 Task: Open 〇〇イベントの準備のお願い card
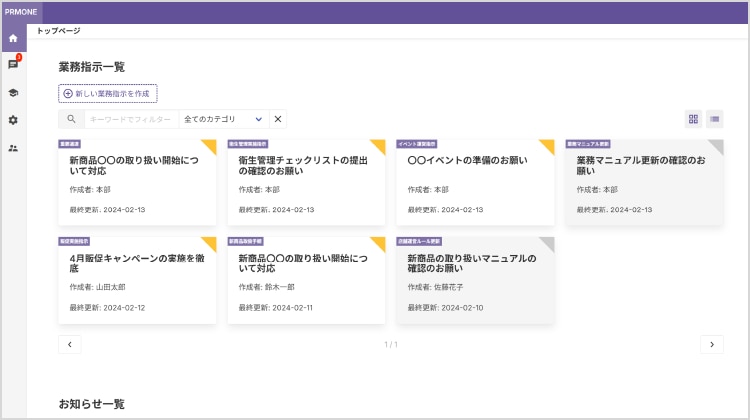[475, 182]
